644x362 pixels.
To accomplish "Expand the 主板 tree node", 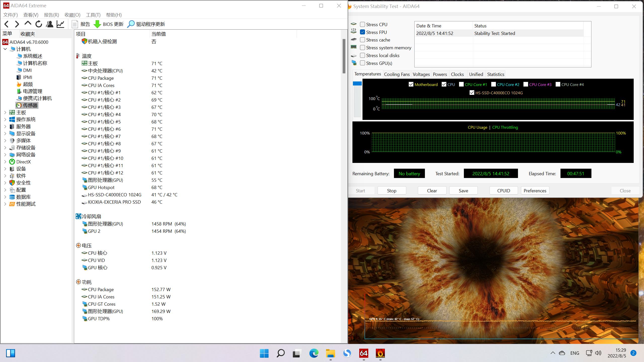I will pos(5,112).
